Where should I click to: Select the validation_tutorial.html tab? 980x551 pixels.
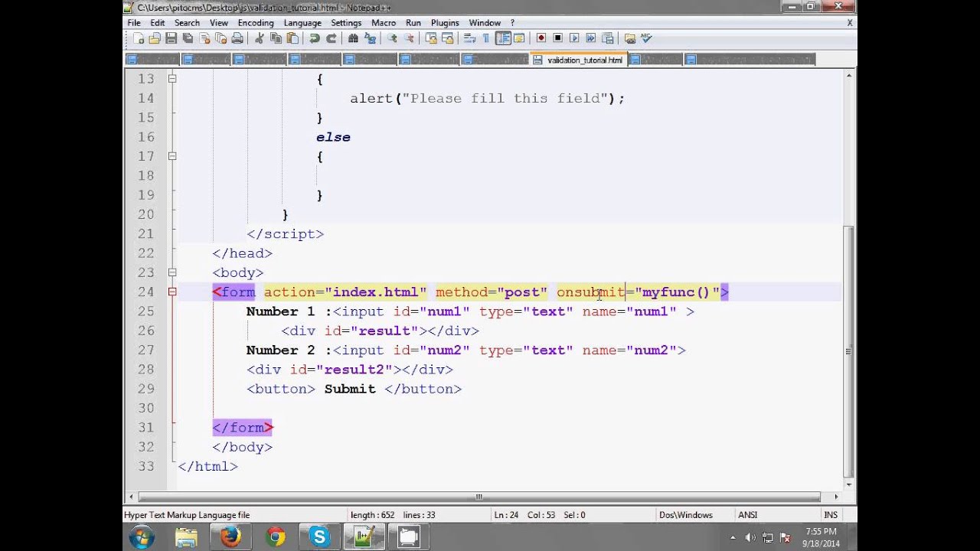click(578, 60)
